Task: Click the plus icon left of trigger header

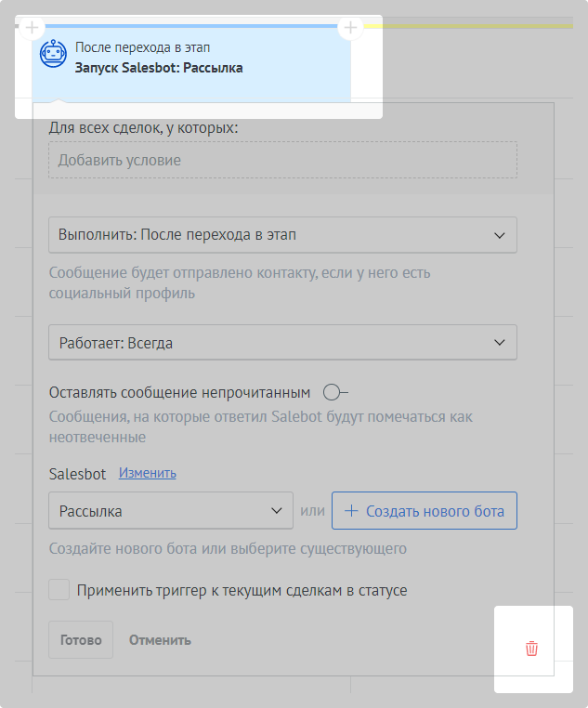Action: 33,28
